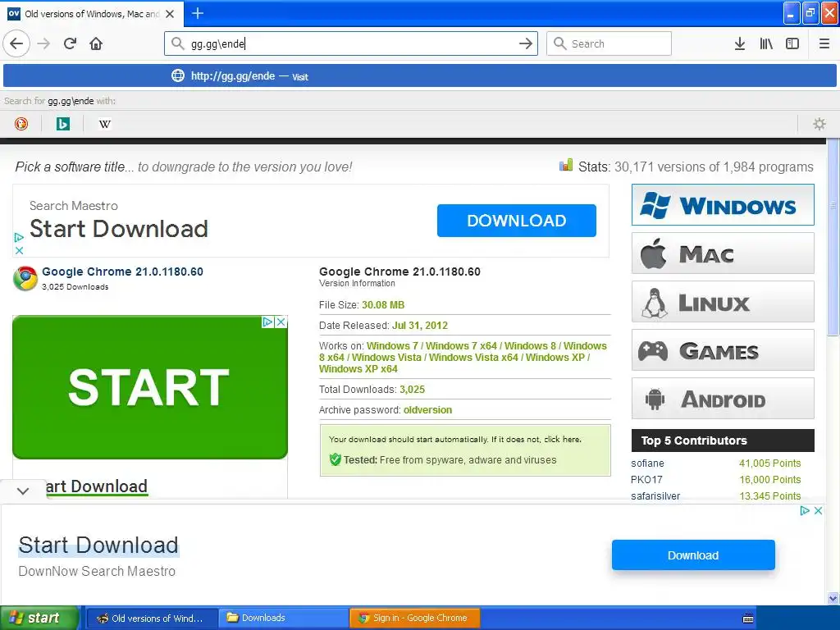Toggle the sidebar view icon

[x=792, y=43]
